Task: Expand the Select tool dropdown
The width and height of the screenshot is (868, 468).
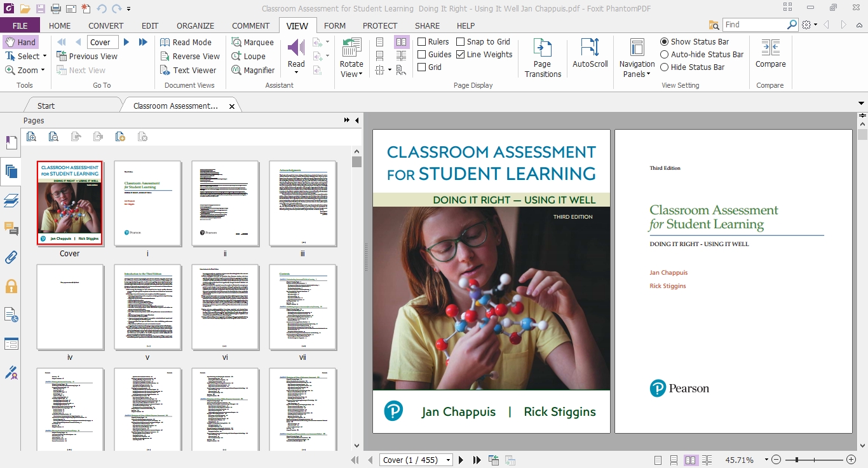Action: point(45,56)
